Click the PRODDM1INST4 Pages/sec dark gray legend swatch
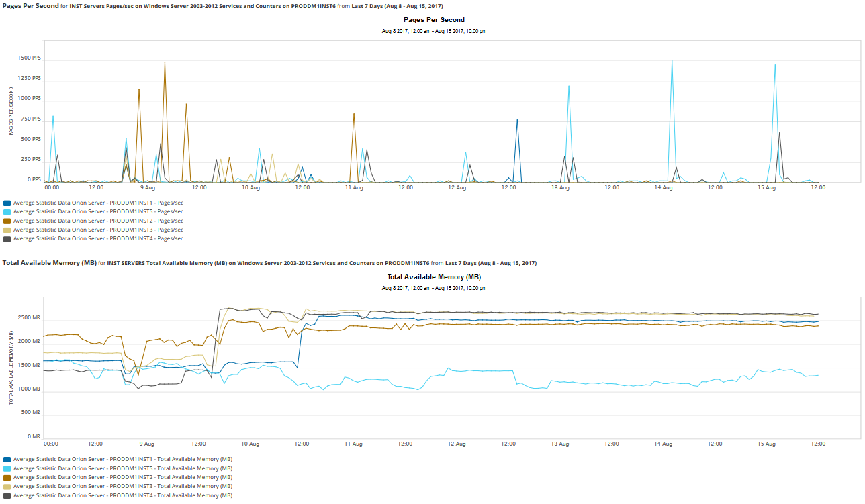Image resolution: width=865 pixels, height=504 pixels. (7, 239)
